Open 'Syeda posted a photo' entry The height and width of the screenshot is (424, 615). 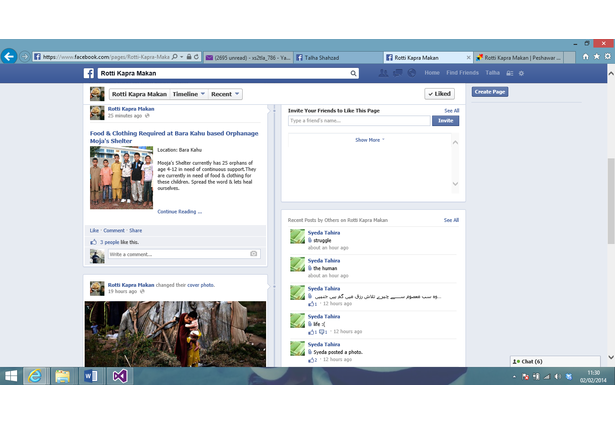point(338,352)
